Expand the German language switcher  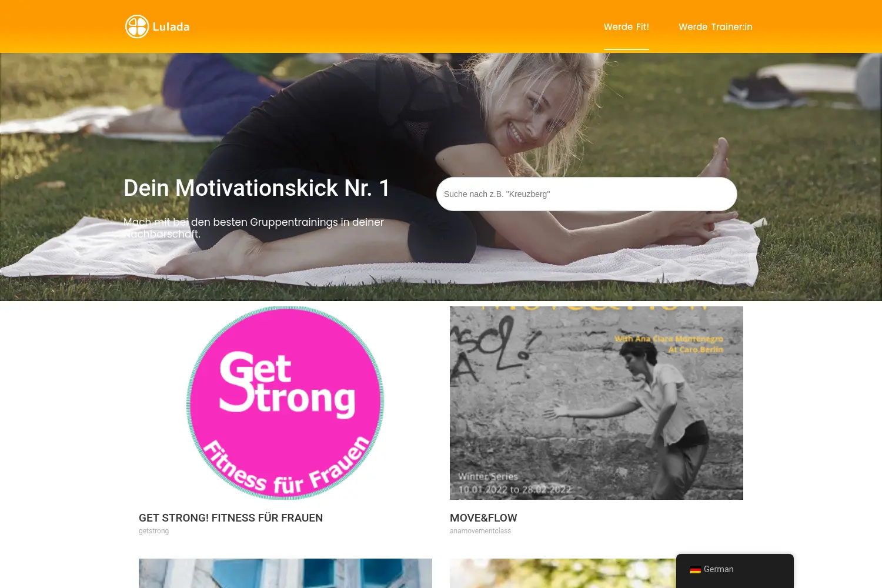(x=735, y=569)
